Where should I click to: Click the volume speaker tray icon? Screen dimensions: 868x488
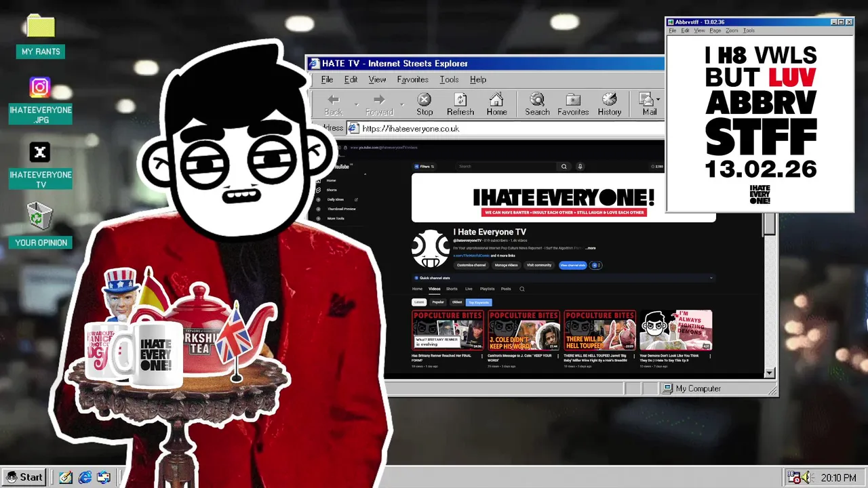pos(806,478)
